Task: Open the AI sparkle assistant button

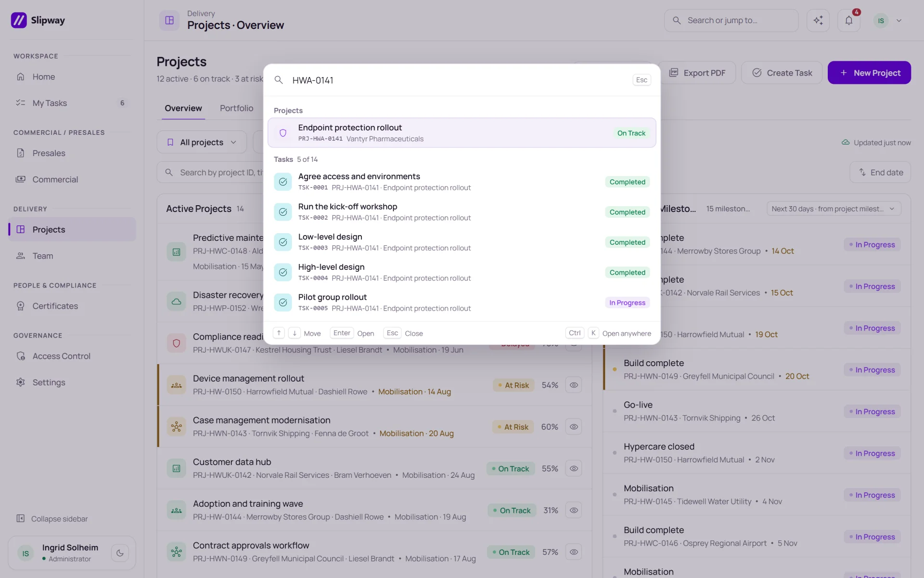Action: coord(818,20)
